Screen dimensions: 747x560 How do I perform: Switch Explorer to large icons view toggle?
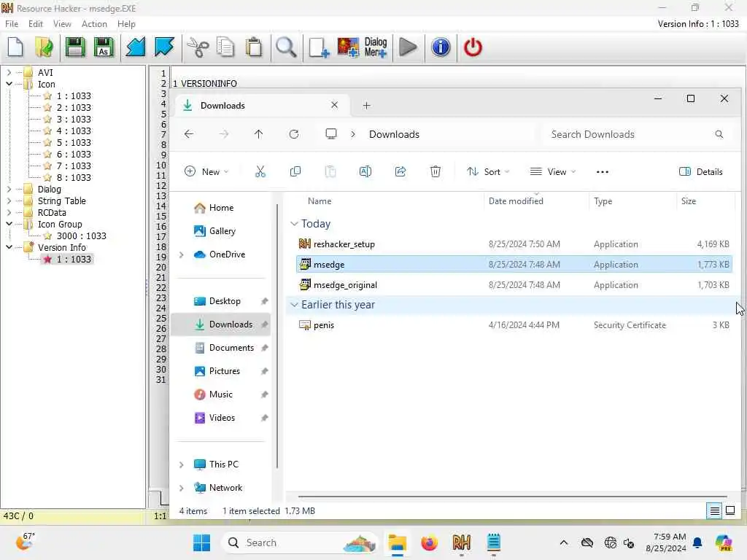point(730,511)
